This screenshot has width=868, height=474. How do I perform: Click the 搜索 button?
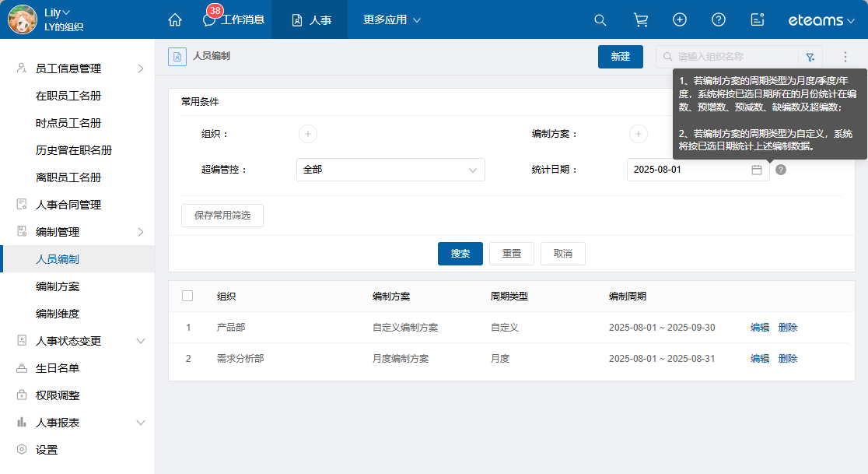(460, 254)
